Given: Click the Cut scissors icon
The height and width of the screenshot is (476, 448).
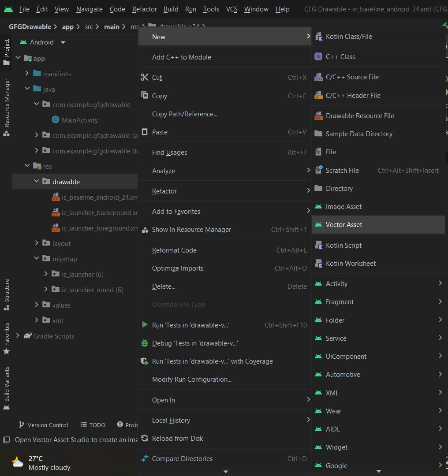Looking at the screenshot, I should coord(145,78).
